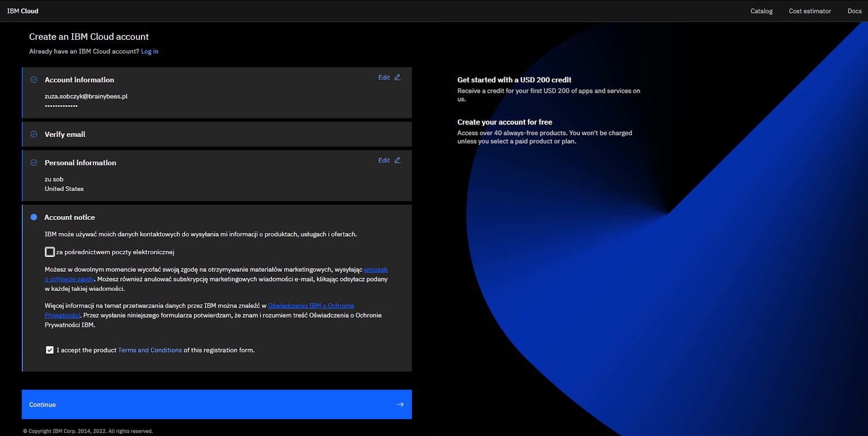Click the blue dot beside Account notice
The width and height of the screenshot is (868, 436).
coord(34,217)
